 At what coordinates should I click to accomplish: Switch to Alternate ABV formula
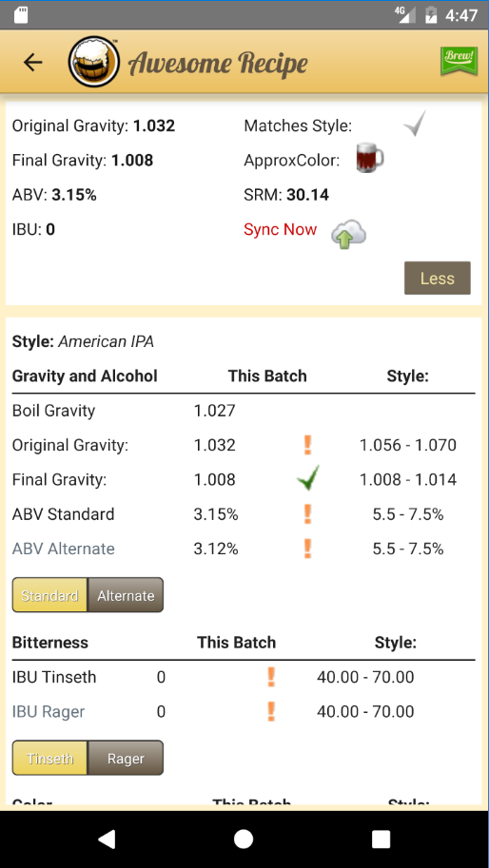(126, 595)
